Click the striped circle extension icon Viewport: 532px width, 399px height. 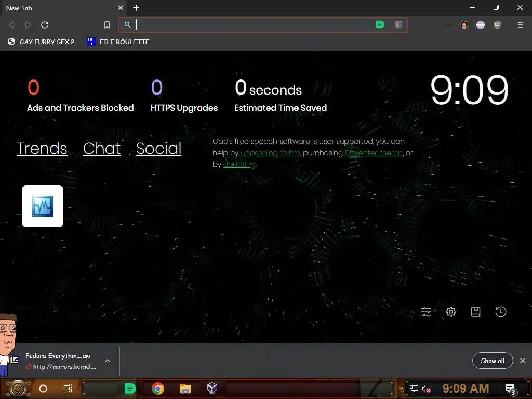tap(481, 25)
